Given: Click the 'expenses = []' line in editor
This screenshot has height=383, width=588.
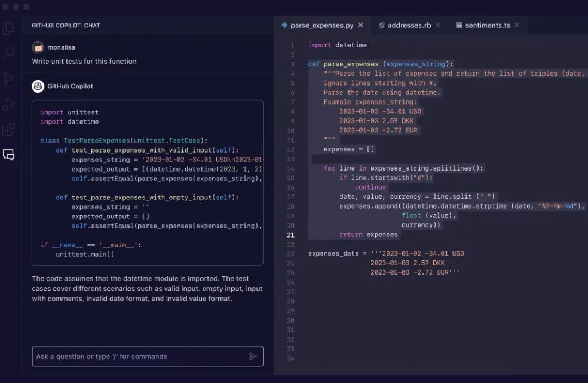Looking at the screenshot, I should click(349, 149).
